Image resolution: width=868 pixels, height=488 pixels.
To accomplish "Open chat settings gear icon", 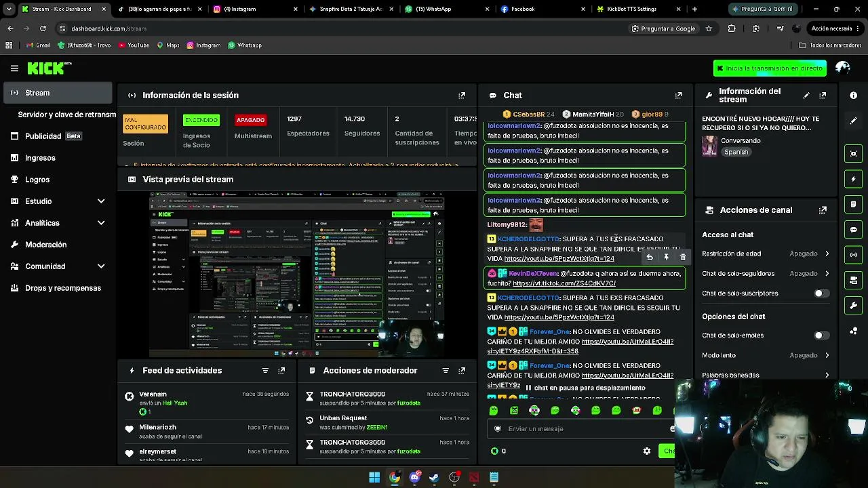I will tap(647, 451).
